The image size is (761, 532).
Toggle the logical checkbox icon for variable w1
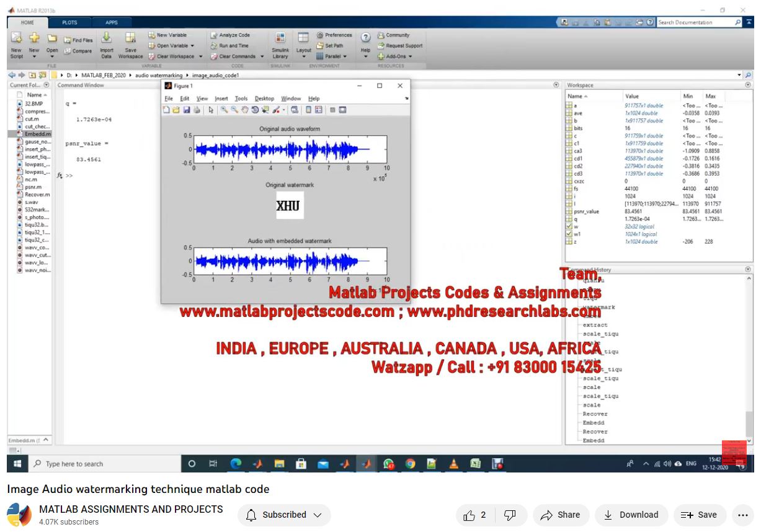[x=569, y=234]
